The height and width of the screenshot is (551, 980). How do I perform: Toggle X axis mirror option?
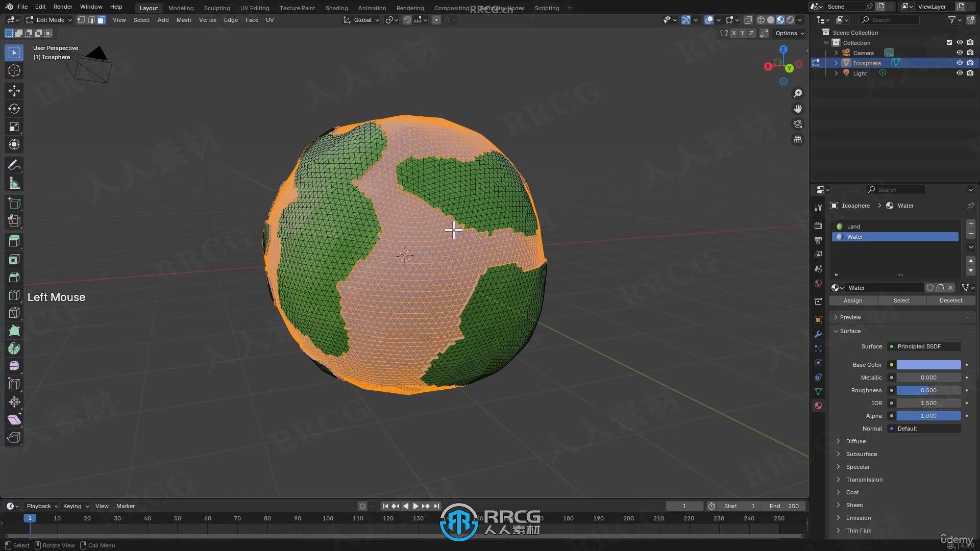tap(734, 33)
